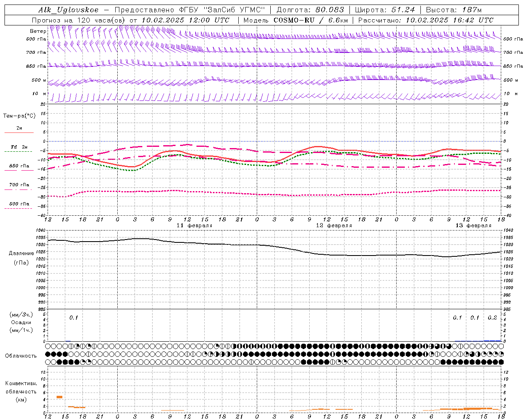
Task: Click the dashed 700 гПа legend line sample
Action: [18, 189]
